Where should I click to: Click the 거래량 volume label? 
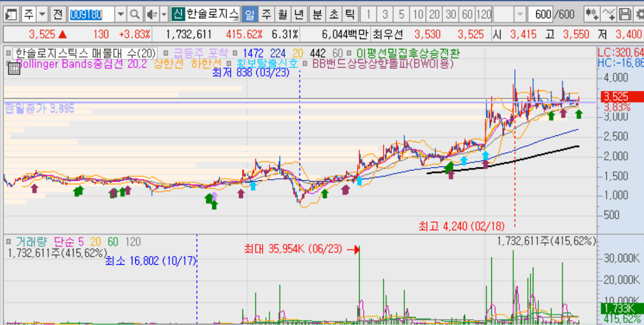coord(31,242)
